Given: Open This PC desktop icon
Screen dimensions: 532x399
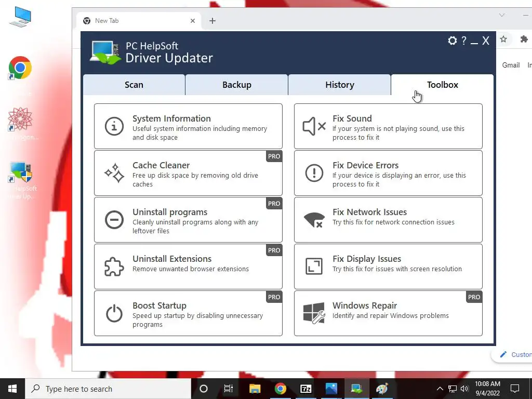Looking at the screenshot, I should tap(20, 17).
